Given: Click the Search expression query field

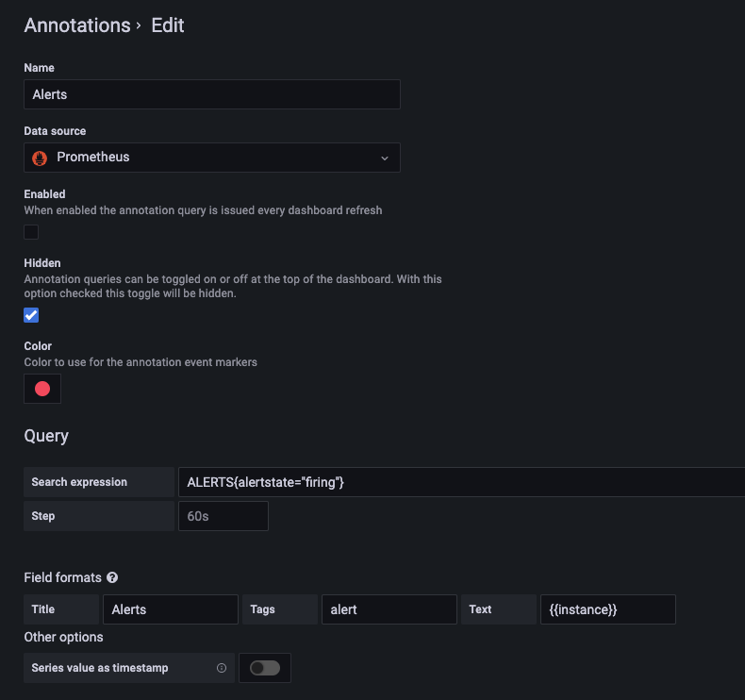Looking at the screenshot, I should pos(461,482).
